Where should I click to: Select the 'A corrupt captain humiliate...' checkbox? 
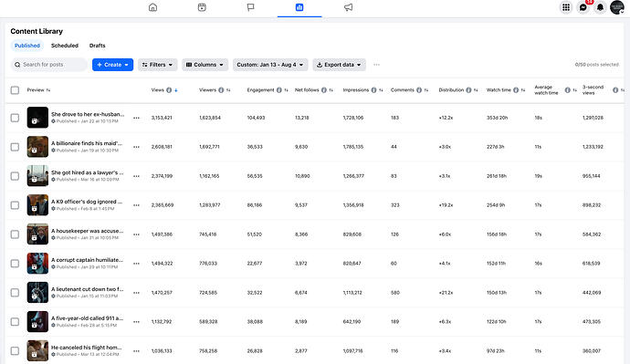pyautogui.click(x=15, y=264)
